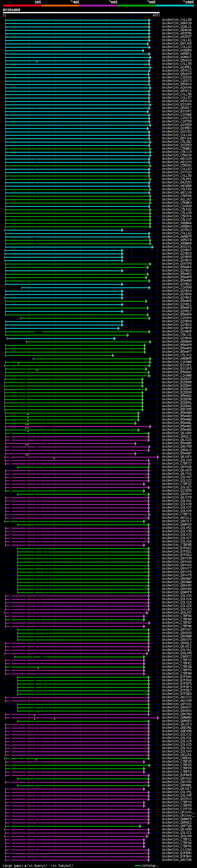Open hit UniRef100_A8MX38
This screenshot has height=868, width=197.
(x=177, y=23)
